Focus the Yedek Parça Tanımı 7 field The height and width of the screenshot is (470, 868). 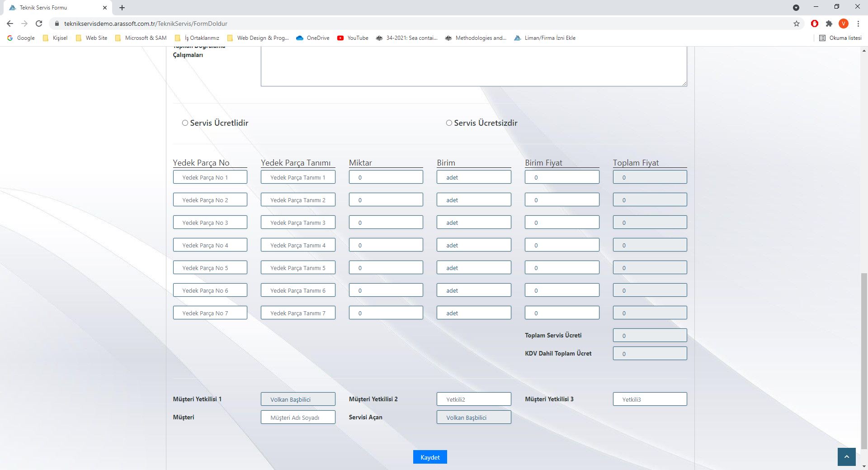pyautogui.click(x=298, y=313)
